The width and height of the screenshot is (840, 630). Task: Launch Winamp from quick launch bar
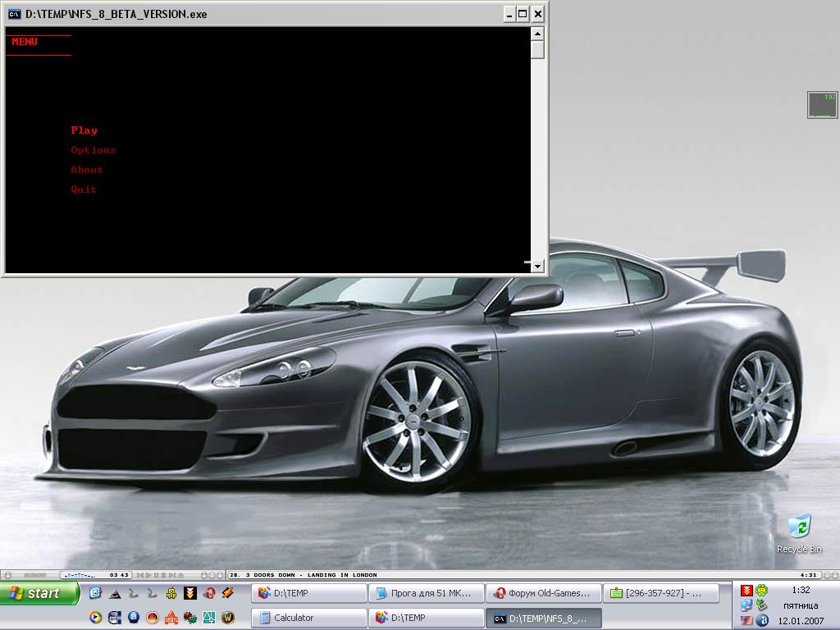227,593
